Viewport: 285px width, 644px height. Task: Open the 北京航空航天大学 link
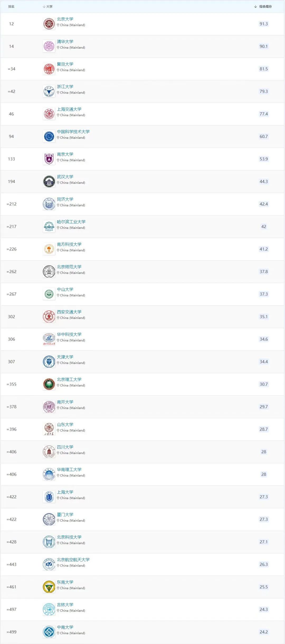(73, 559)
